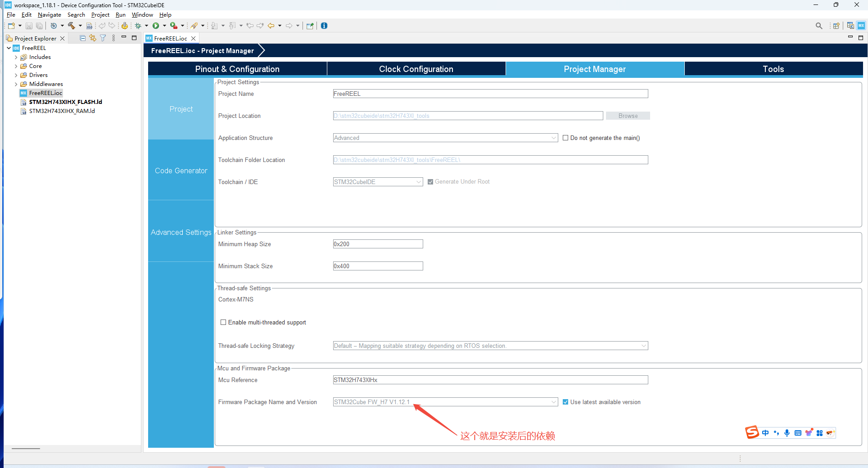Viewport: 868px width, 468px height.
Task: Expand the Drivers folder in project tree
Action: pyautogui.click(x=16, y=75)
